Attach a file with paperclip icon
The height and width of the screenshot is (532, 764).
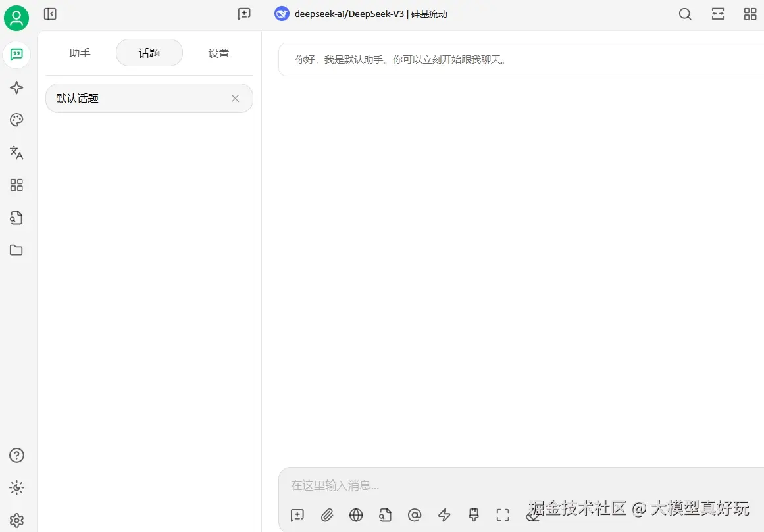[x=327, y=515]
